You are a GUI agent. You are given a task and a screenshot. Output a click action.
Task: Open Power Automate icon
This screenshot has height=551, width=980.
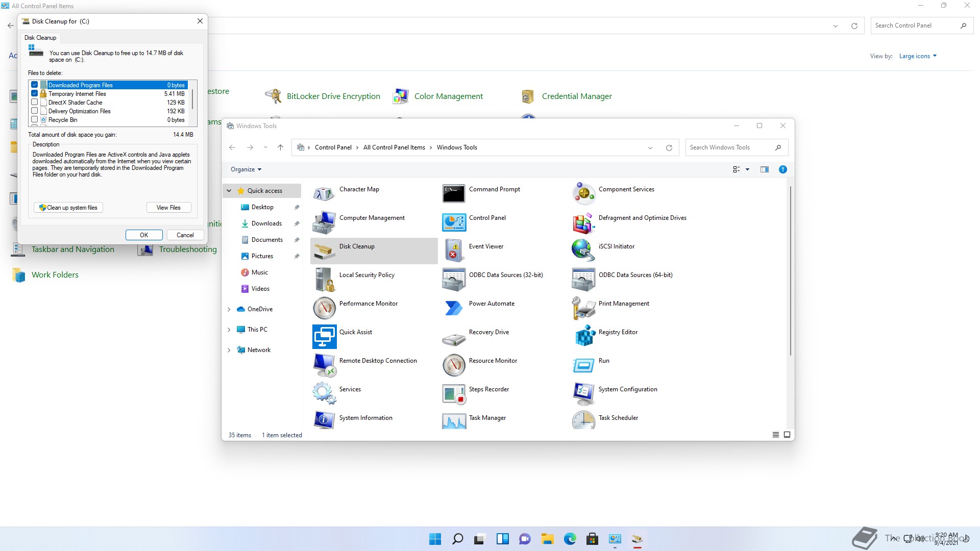click(x=454, y=308)
